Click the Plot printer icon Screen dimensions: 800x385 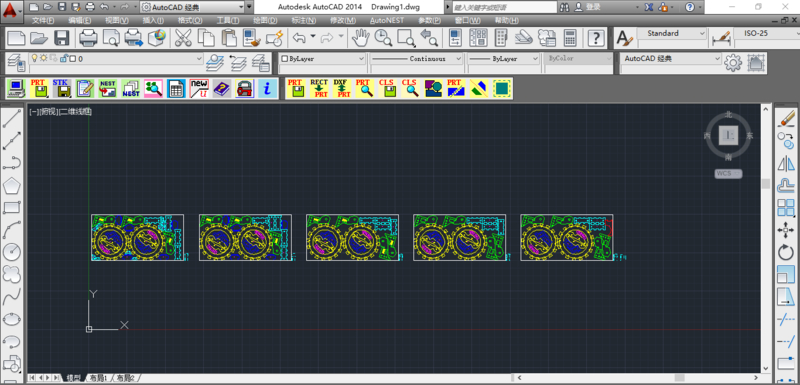[x=88, y=38]
